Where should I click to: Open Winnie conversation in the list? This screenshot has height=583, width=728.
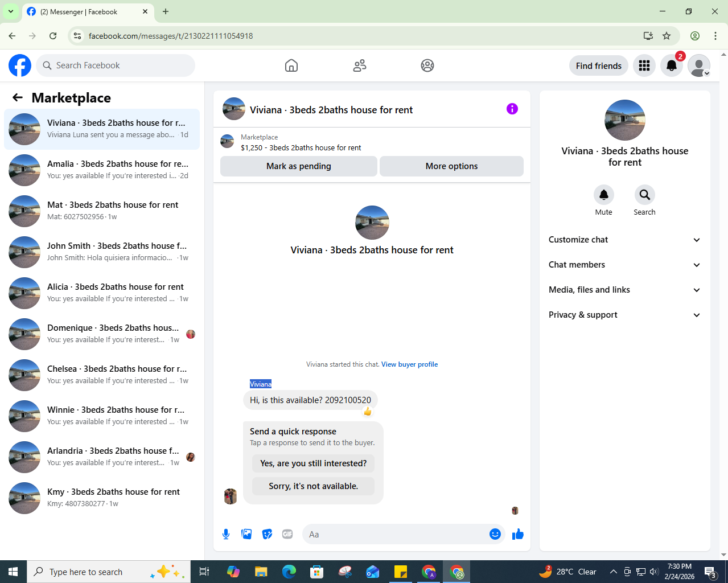coord(102,416)
